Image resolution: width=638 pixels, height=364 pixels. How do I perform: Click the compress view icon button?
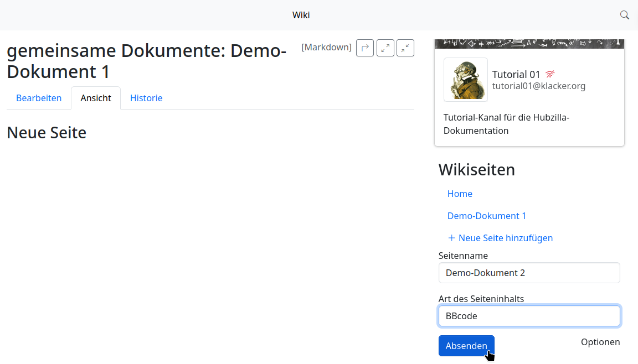point(405,48)
